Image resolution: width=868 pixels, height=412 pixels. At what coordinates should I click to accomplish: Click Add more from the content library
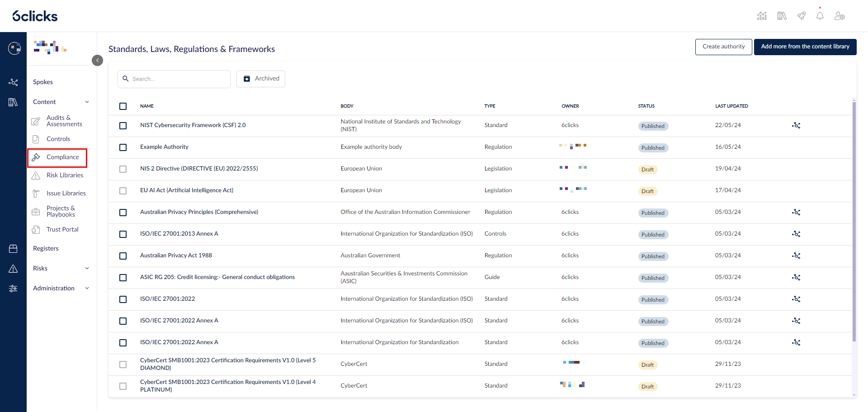(x=805, y=47)
